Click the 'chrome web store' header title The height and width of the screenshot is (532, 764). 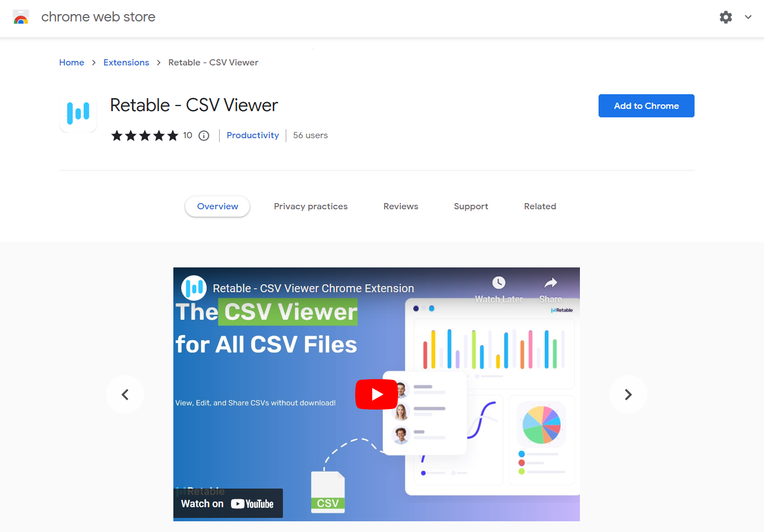click(98, 17)
